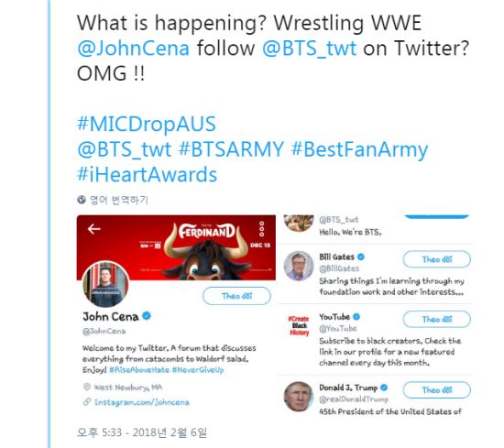Click the globe icon next to translate
Viewport: 504px width, 448px height.
pyautogui.click(x=82, y=200)
